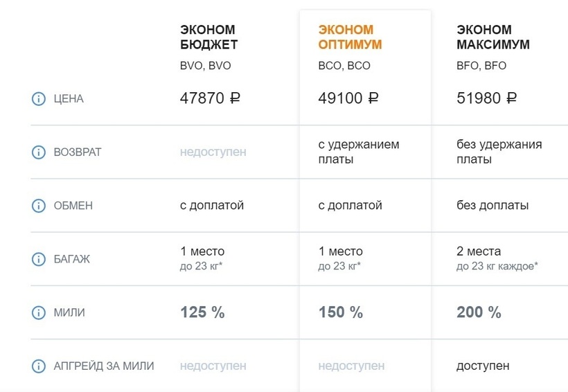
Task: Choose the 51980 ₽ price
Action: click(487, 98)
